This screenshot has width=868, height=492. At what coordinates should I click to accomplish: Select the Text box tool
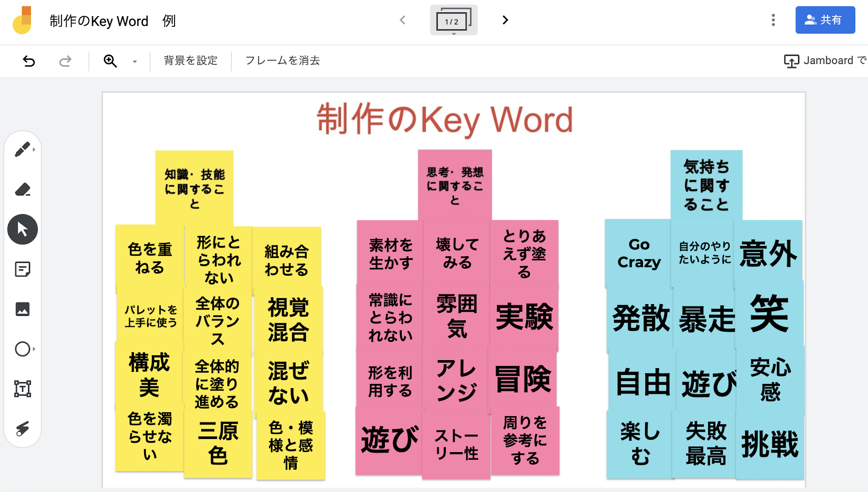coord(22,389)
